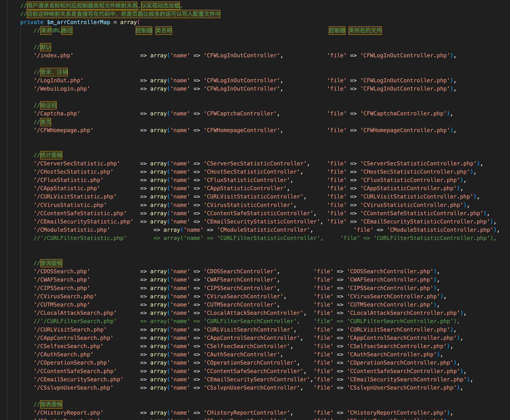Click the $m_arrControllerMap variable name

pyautogui.click(x=78, y=22)
